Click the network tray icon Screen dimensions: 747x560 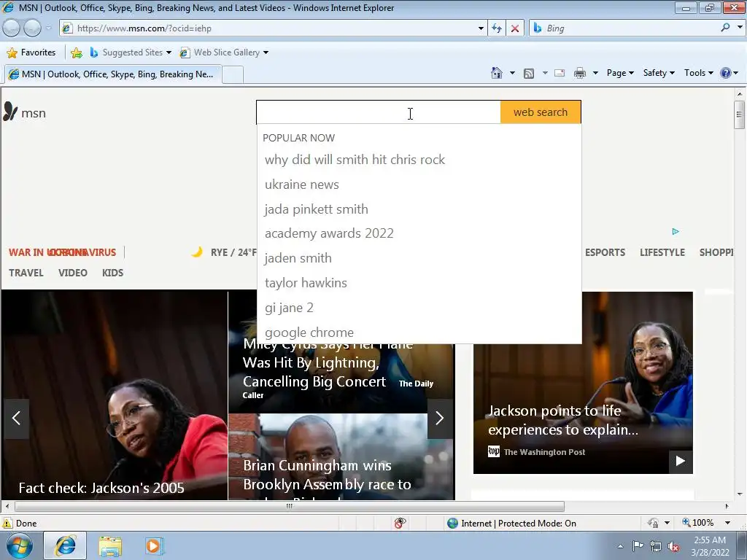(656, 546)
